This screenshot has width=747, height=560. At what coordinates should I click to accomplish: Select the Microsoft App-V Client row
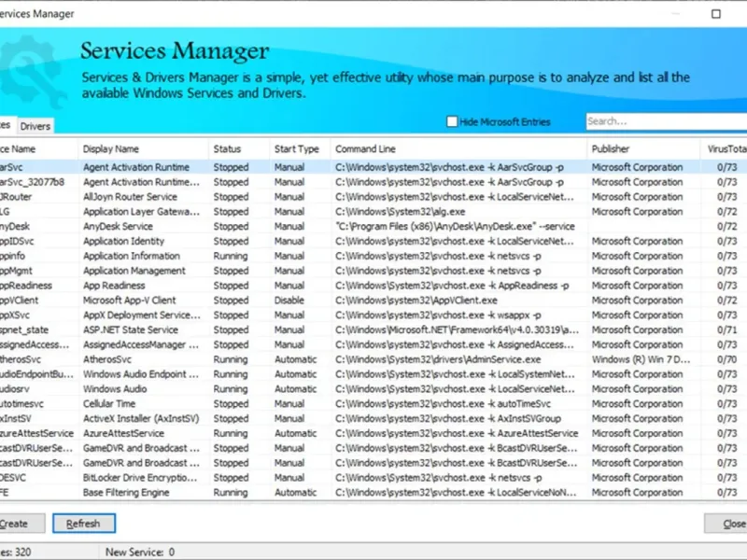(x=373, y=300)
